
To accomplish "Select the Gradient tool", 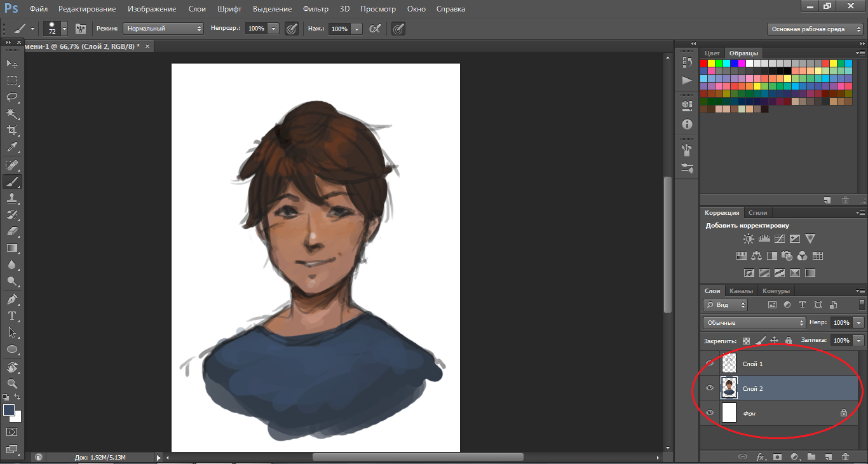I will tap(12, 248).
